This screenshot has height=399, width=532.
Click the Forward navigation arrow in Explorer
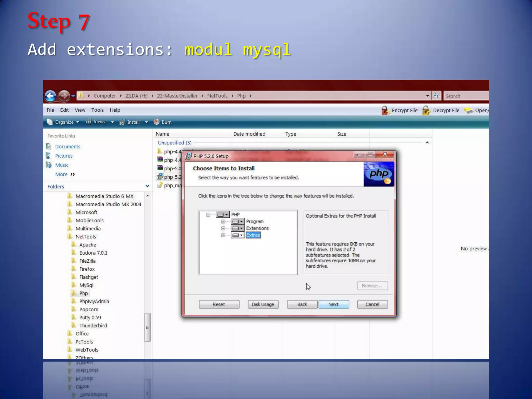(64, 96)
